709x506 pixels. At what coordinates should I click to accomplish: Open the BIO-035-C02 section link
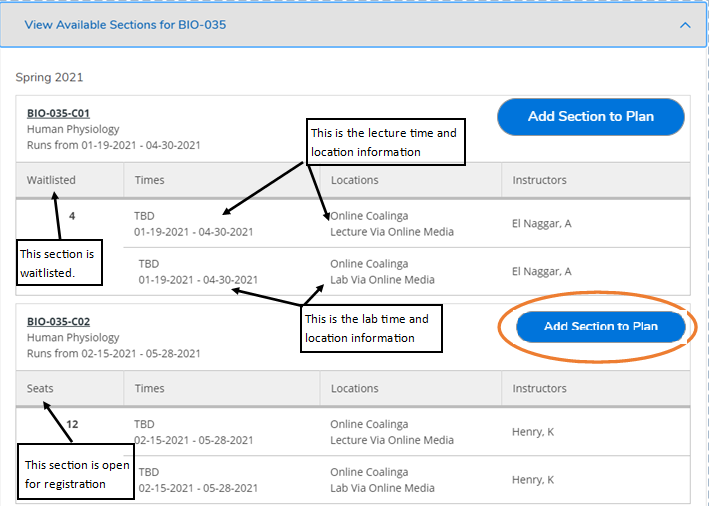pos(58,322)
